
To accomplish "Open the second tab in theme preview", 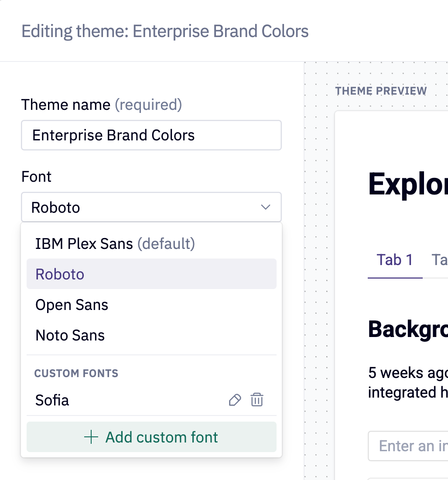I will pyautogui.click(x=439, y=260).
